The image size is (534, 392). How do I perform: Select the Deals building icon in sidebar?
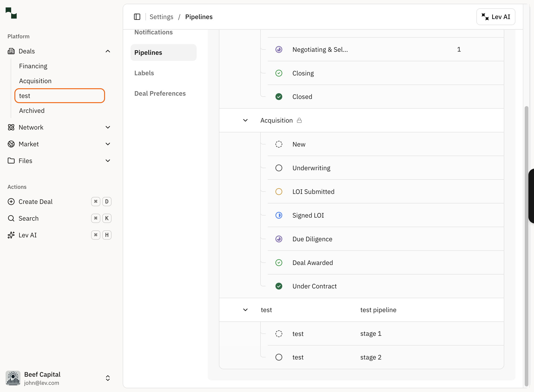(x=11, y=51)
